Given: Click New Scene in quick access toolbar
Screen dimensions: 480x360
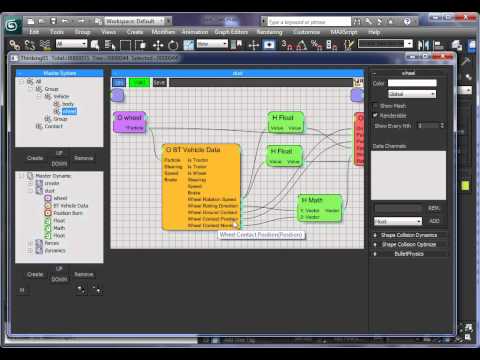Looking at the screenshot, I should click(30, 21).
